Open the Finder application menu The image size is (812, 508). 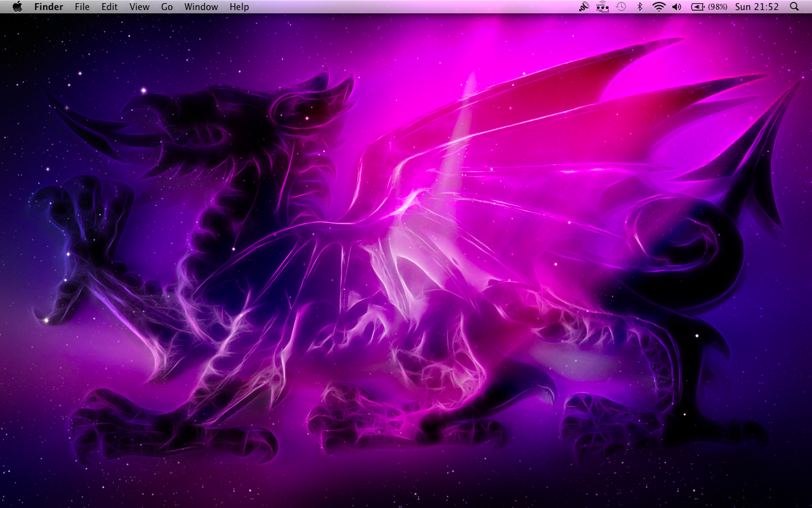pyautogui.click(x=49, y=7)
